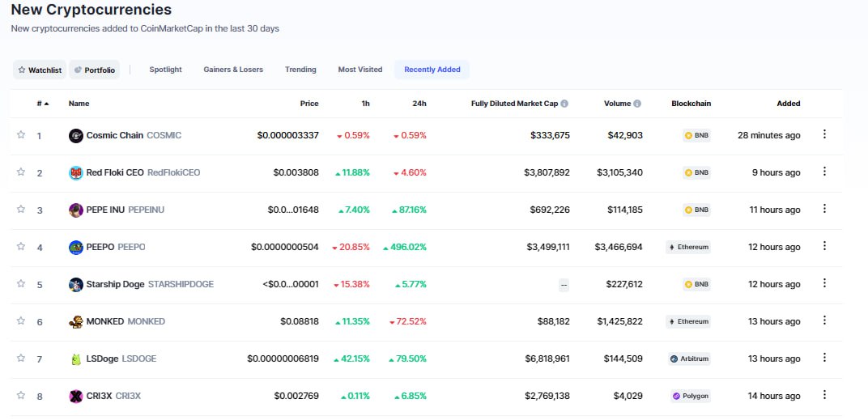
Task: Open more options for Red Floki CEO
Action: 824,172
